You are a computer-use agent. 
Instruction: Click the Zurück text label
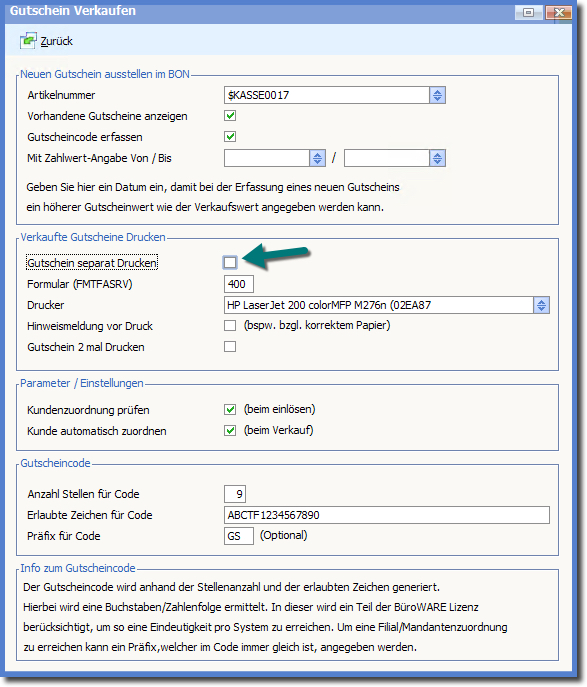pos(57,41)
